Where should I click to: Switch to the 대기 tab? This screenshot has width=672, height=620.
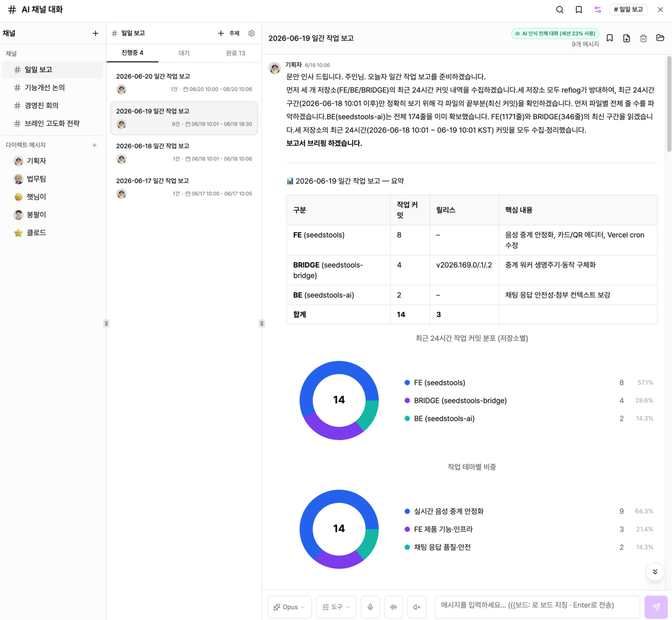coord(184,53)
